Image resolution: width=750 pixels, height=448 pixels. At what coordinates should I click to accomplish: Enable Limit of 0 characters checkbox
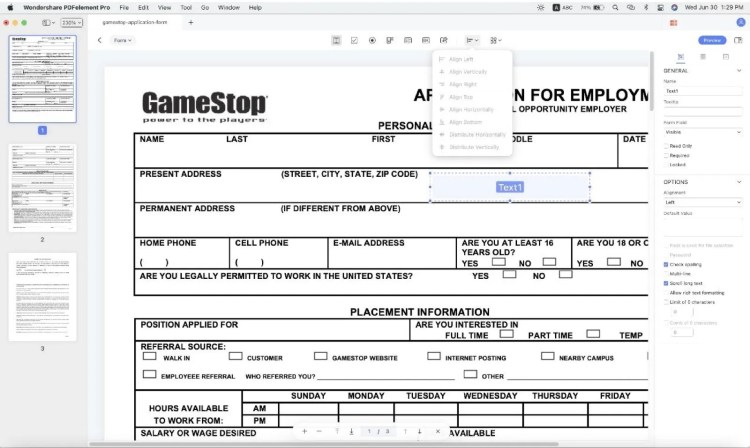[666, 302]
